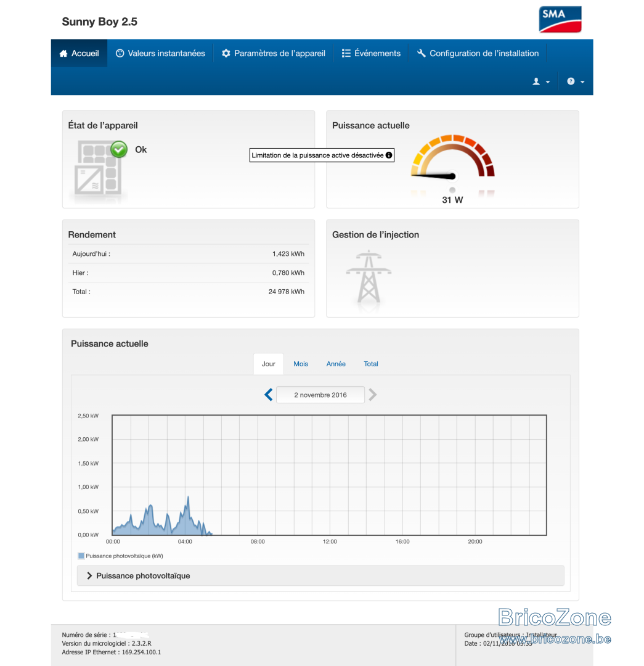The height and width of the screenshot is (666, 644).
Task: Click the green Ok checkmark icon
Action: pyautogui.click(x=119, y=149)
